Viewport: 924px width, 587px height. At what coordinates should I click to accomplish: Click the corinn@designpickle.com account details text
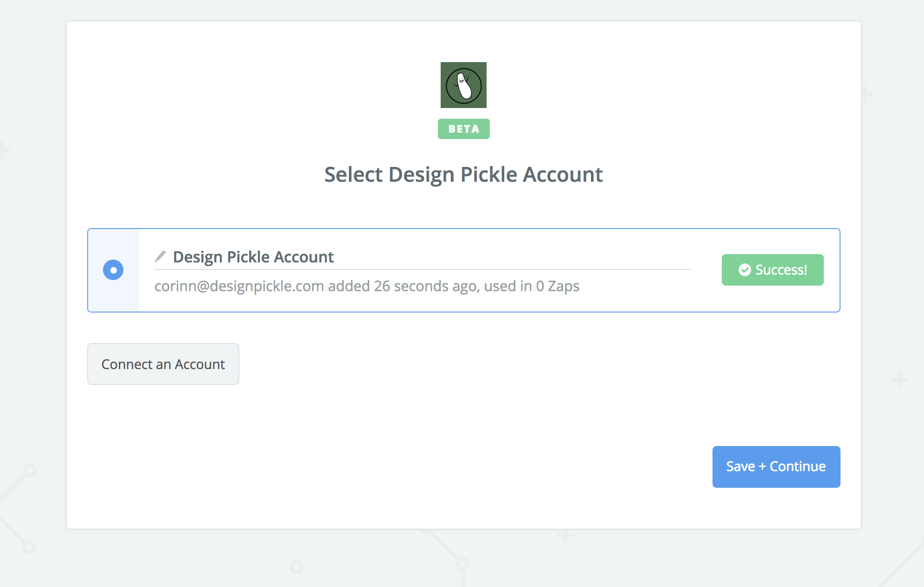click(x=367, y=286)
